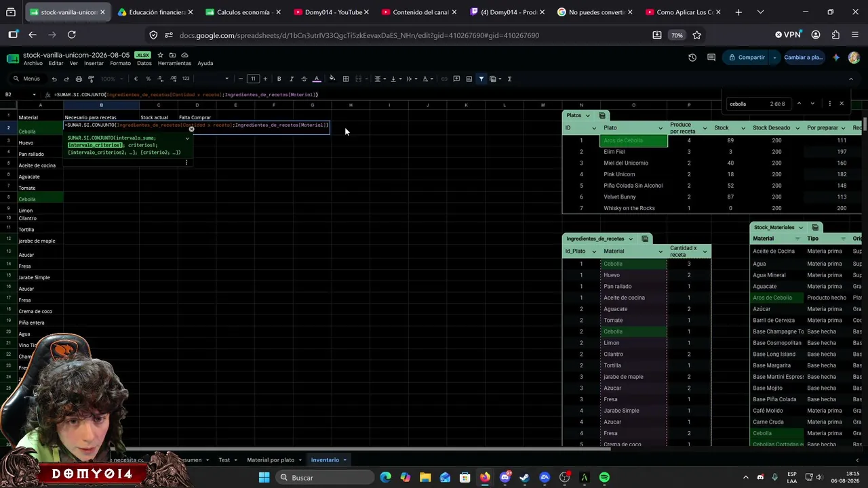Click the redo icon in the toolbar
The height and width of the screenshot is (488, 868).
66,79
